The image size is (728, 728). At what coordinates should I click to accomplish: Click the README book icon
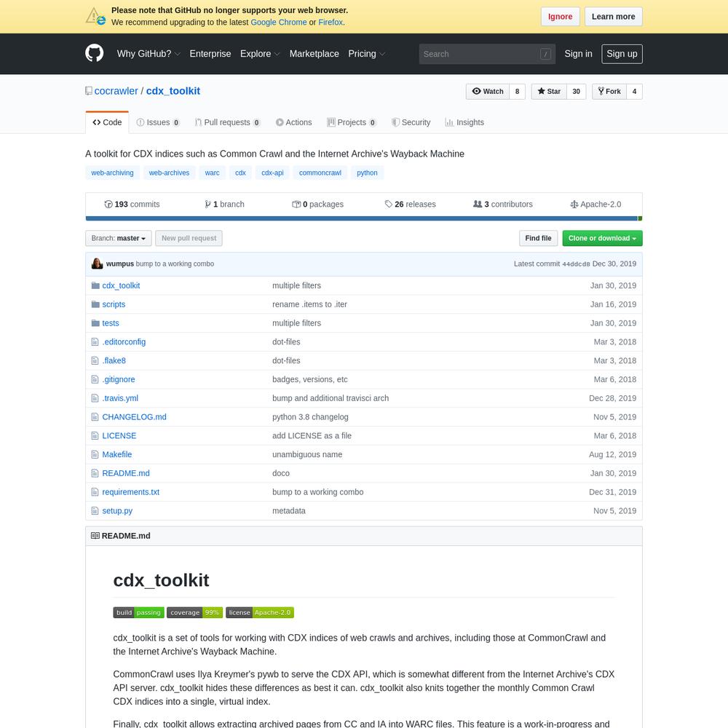pyautogui.click(x=95, y=536)
